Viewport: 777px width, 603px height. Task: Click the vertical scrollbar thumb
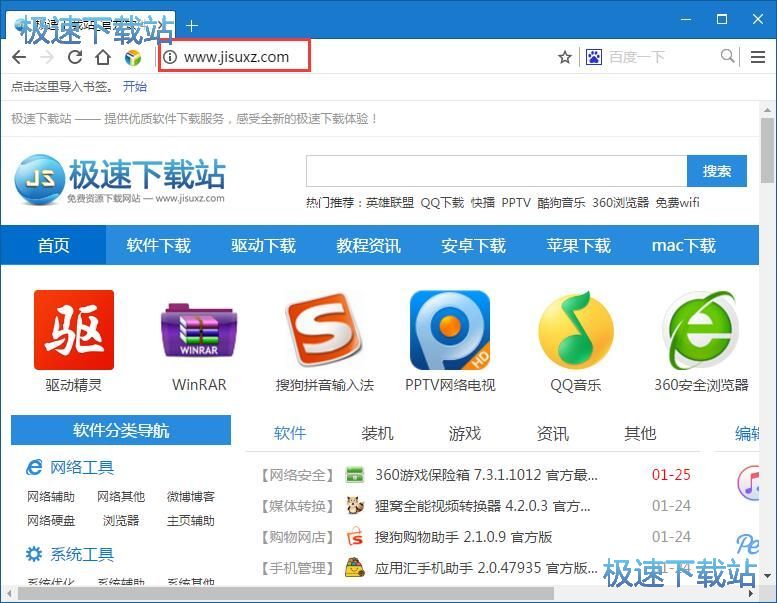pos(768,150)
